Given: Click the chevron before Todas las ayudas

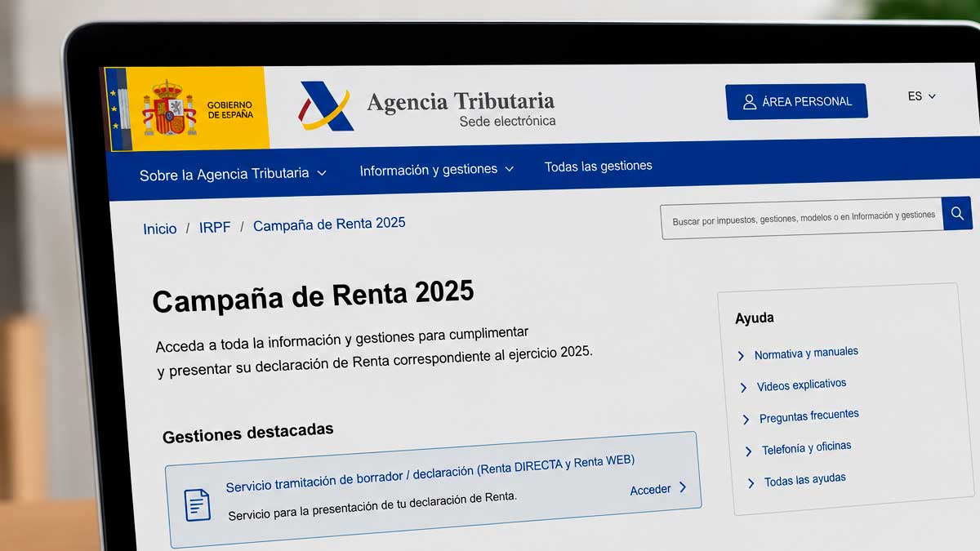Looking at the screenshot, I should pyautogui.click(x=751, y=483).
